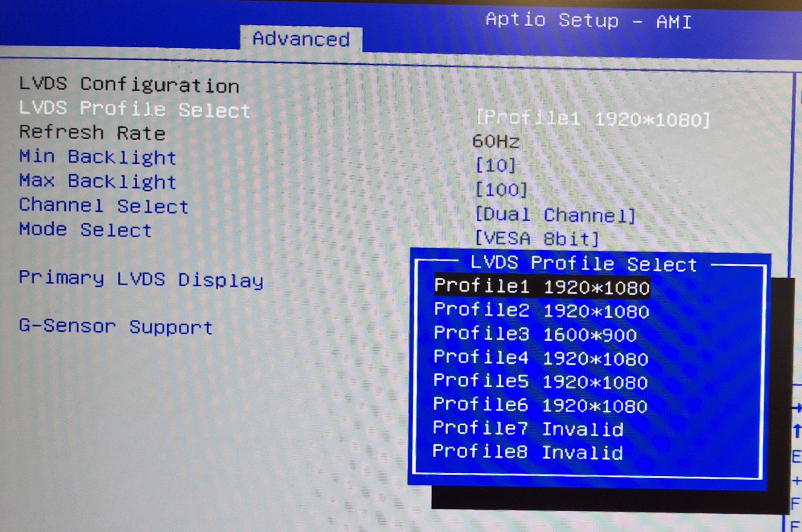Choose Profile2 1920*1080 from the list
Image resolution: width=802 pixels, height=532 pixels.
(x=541, y=310)
